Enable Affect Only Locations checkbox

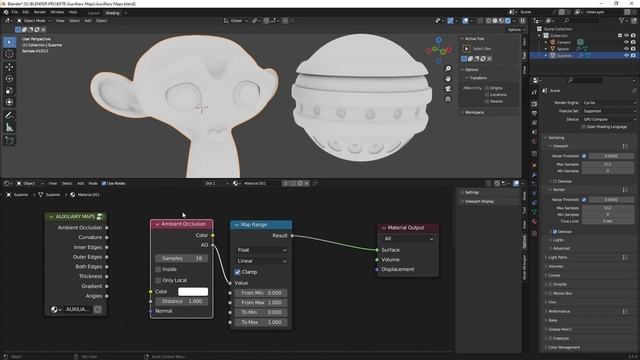click(x=487, y=95)
